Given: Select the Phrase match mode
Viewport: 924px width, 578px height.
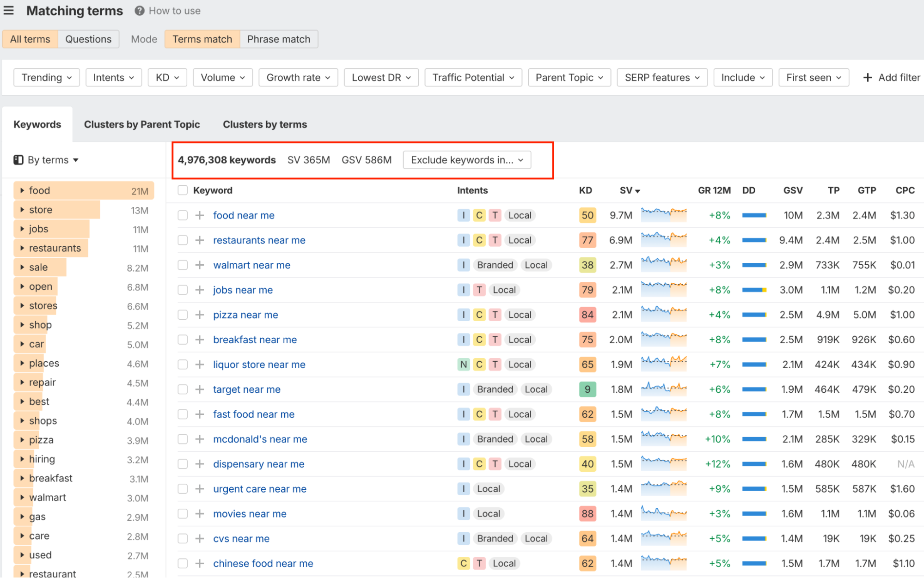Looking at the screenshot, I should pos(278,39).
